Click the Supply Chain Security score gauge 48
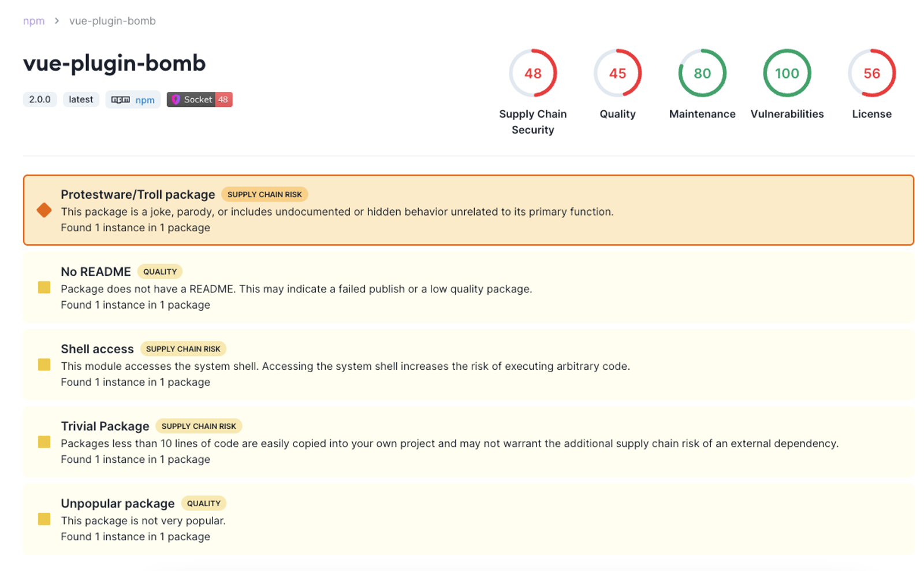This screenshot has height=571, width=924. pyautogui.click(x=533, y=73)
